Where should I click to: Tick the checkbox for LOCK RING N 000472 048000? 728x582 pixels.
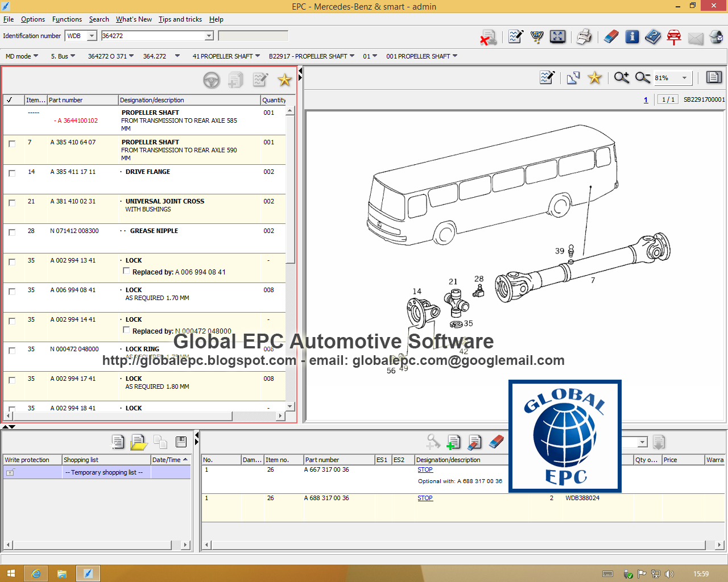[12, 351]
